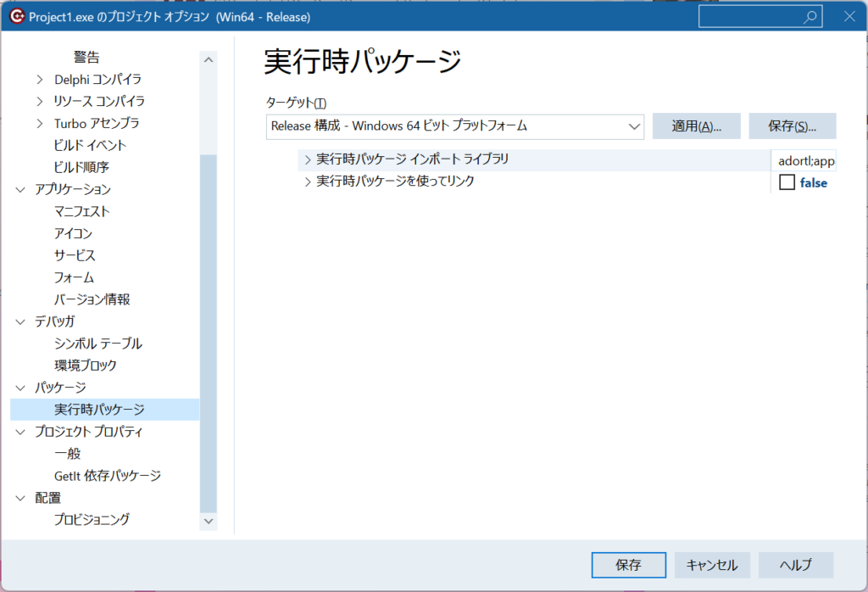Viewport: 868px width, 592px height.
Task: Select シンボル テーブル under デバッガ
Action: pos(97,343)
